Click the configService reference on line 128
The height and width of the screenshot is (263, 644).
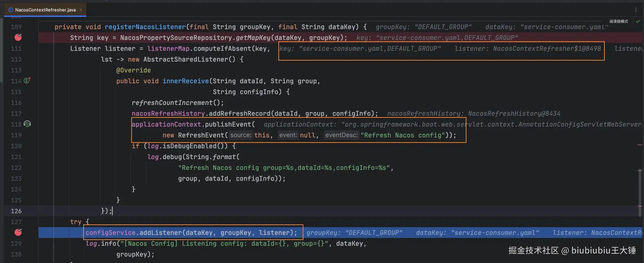(111, 233)
